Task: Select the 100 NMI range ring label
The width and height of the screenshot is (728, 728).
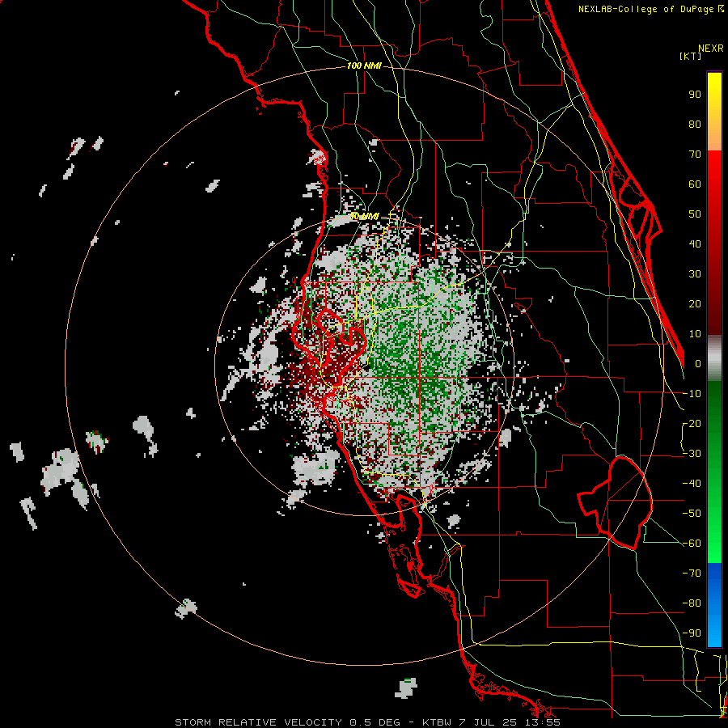Action: 364,66
